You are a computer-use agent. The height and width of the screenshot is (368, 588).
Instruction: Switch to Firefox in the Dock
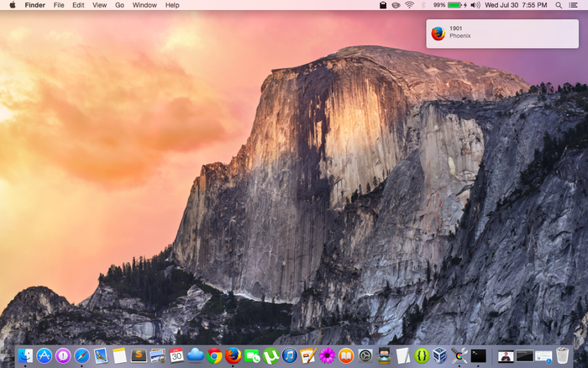click(x=233, y=355)
